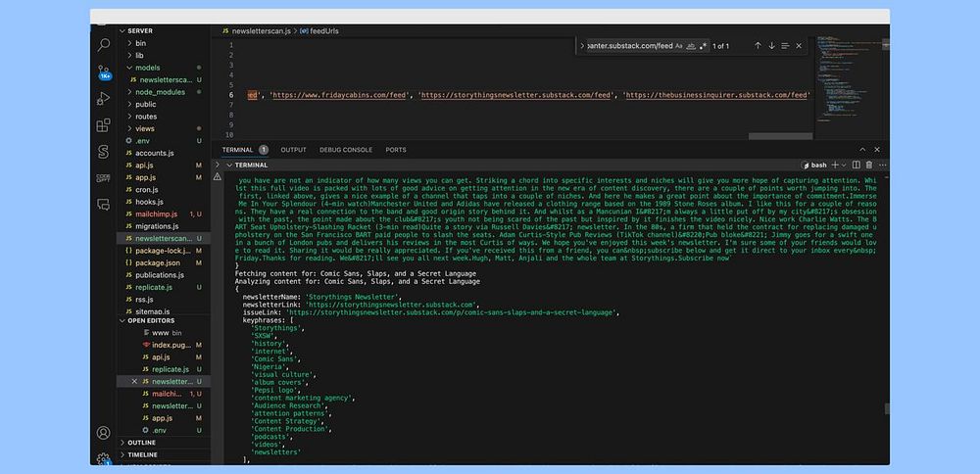
Task: Open terminal panel more actions ellipsis
Action: pyautogui.click(x=882, y=165)
